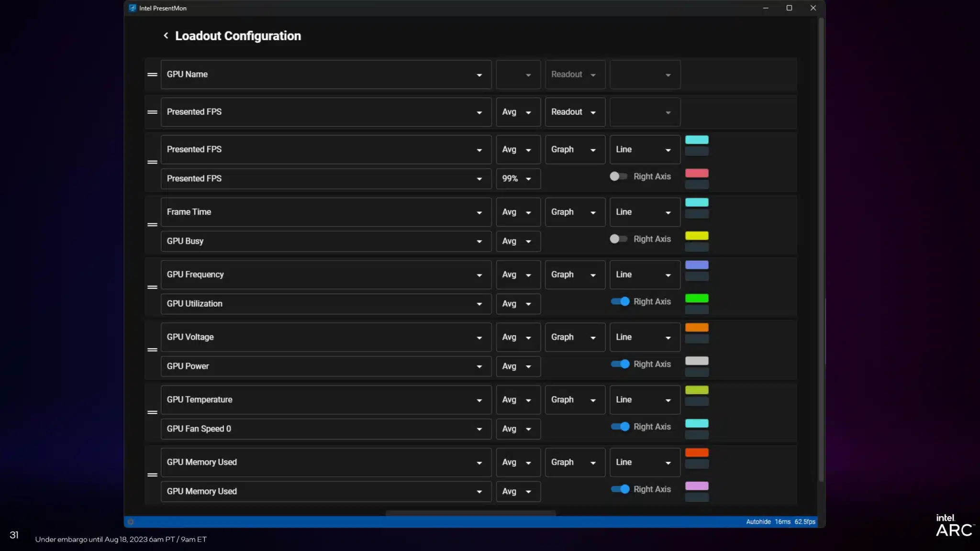
Task: Open Readout dropdown in GPU Name row
Action: coord(575,75)
